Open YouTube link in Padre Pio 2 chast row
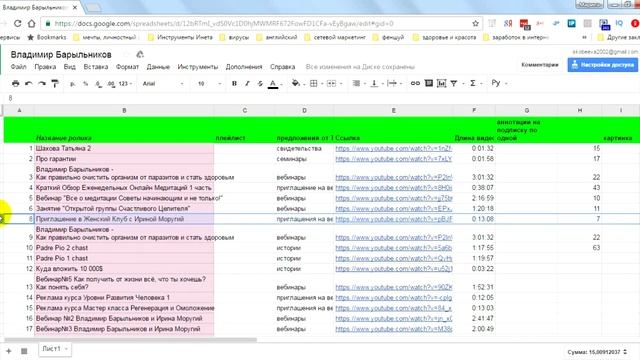Image resolution: width=640 pixels, height=360 pixels. point(393,248)
